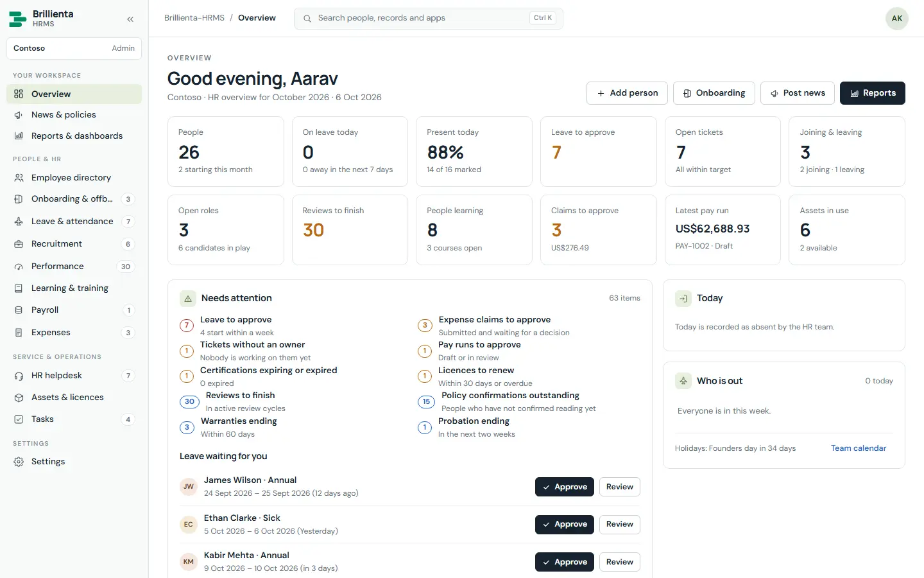Approve Kabir Mehta's annual leave
924x578 pixels.
click(565, 562)
